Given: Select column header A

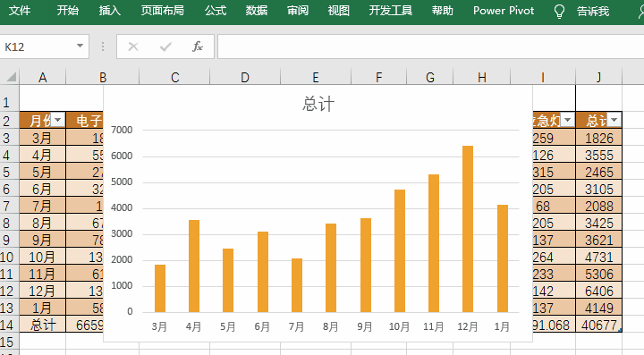Looking at the screenshot, I should (x=42, y=77).
